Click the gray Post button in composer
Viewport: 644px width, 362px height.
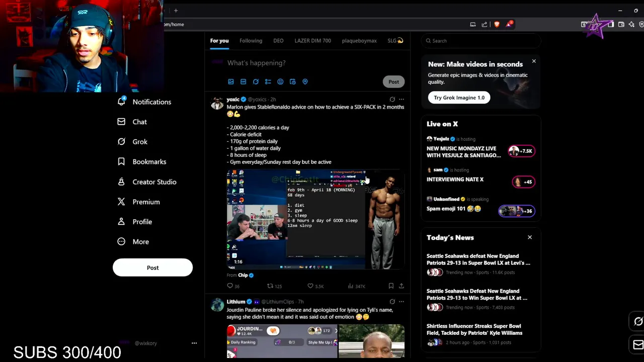pyautogui.click(x=393, y=81)
